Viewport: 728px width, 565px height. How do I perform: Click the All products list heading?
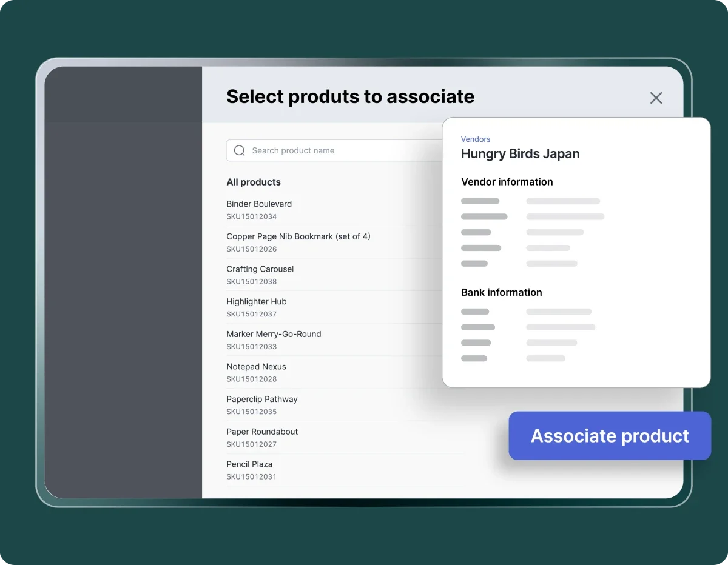click(x=254, y=182)
